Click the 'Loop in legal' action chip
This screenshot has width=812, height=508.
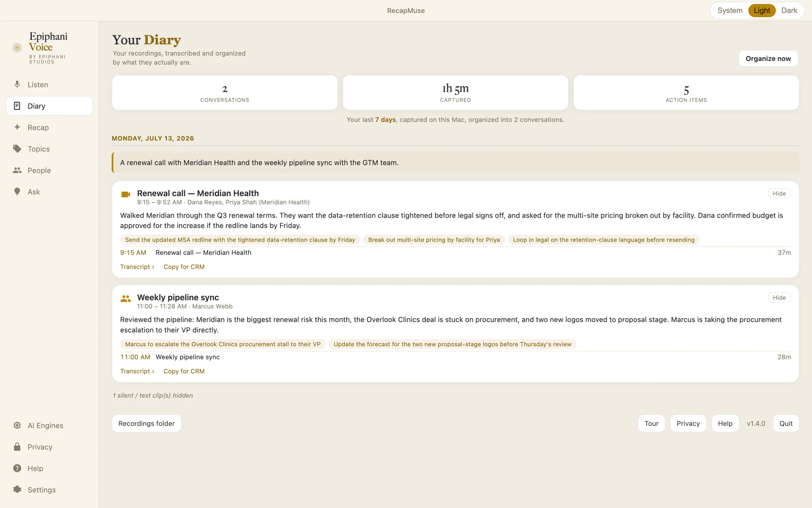[604, 240]
